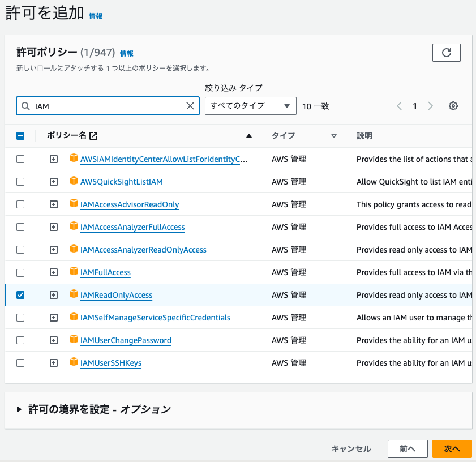Expand IAMReadOnlyAccess row details

point(54,295)
